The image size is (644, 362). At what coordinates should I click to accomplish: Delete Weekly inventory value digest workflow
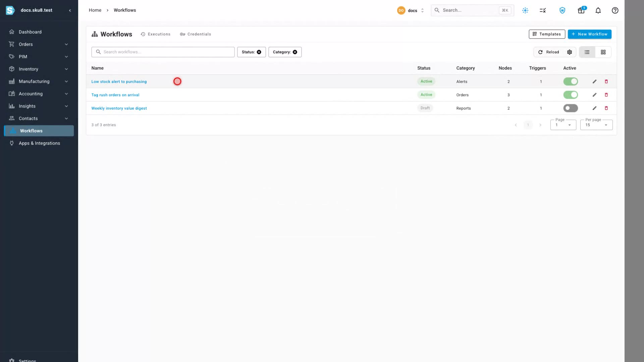click(606, 108)
